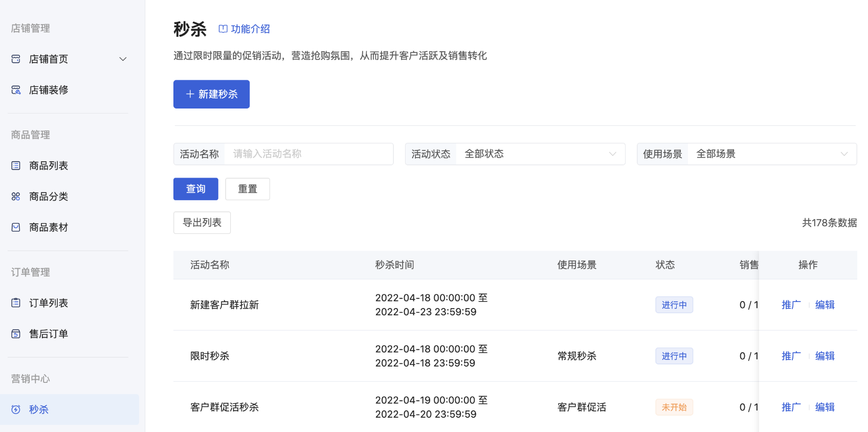Click the 商品素材 icon

point(16,227)
